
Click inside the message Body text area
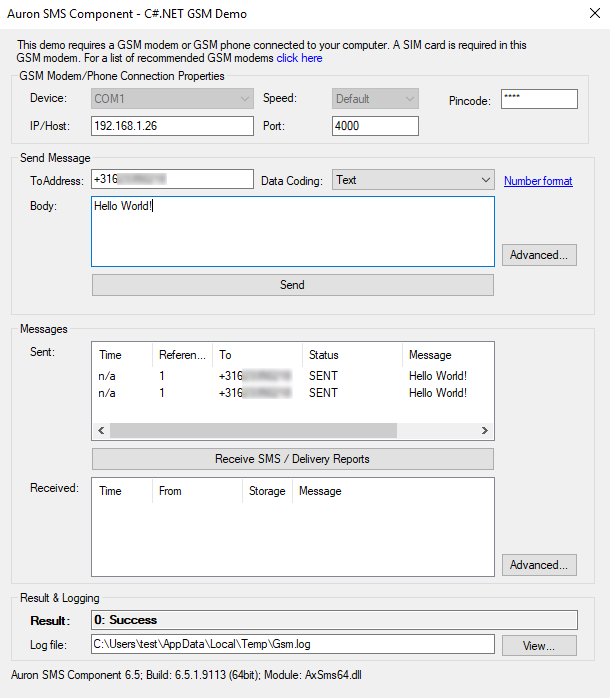292,232
